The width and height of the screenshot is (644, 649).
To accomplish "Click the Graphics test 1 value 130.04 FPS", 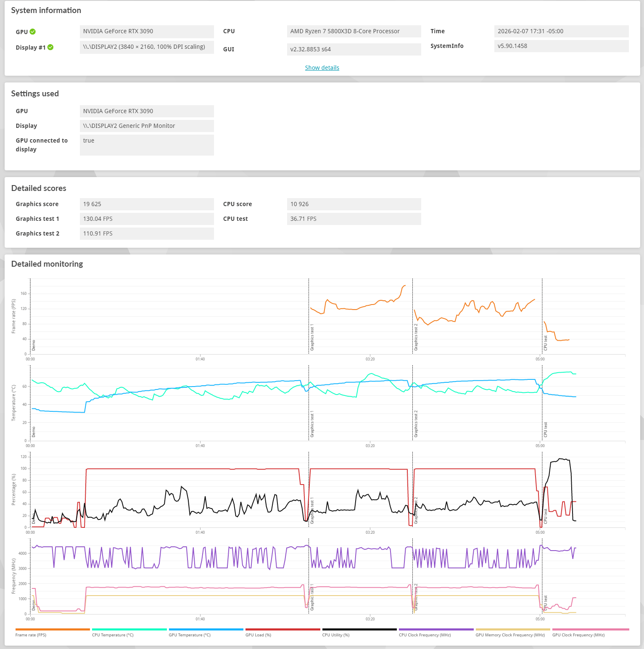I will coord(147,219).
